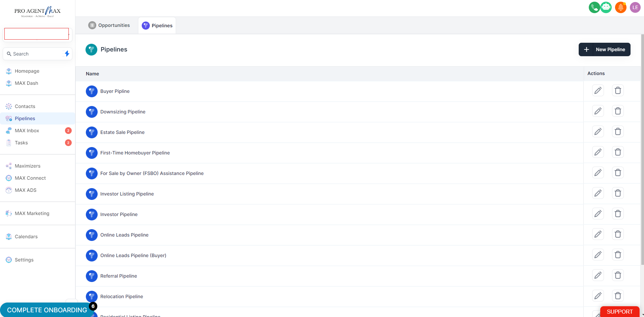This screenshot has height=317, width=644.
Task: Click the Pro Agent Max logo
Action: tap(37, 12)
